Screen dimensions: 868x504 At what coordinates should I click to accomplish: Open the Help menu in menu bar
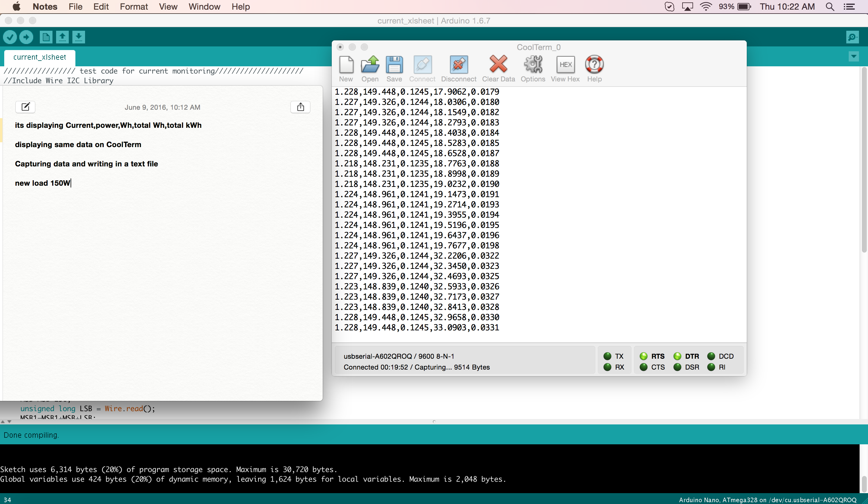tap(240, 7)
